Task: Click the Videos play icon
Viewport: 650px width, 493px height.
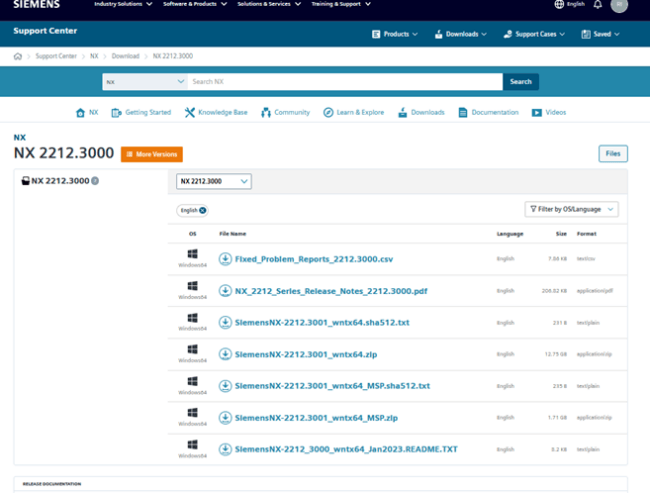Action: point(537,113)
